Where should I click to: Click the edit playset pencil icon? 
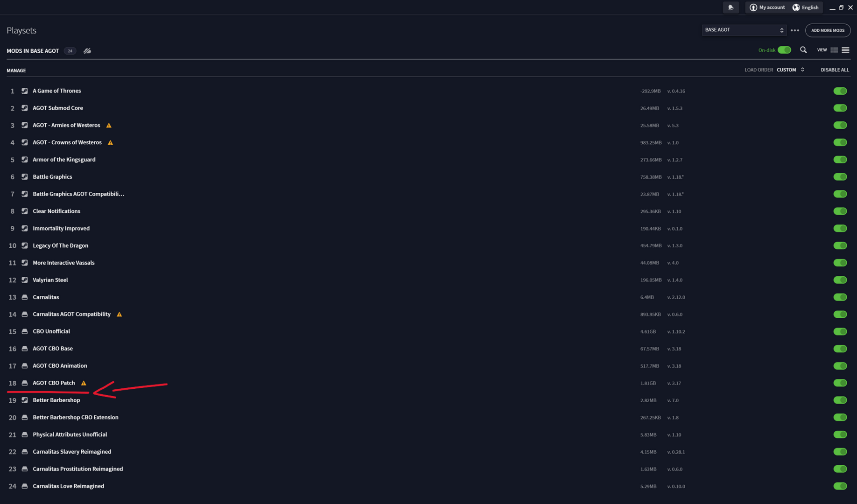pyautogui.click(x=87, y=51)
